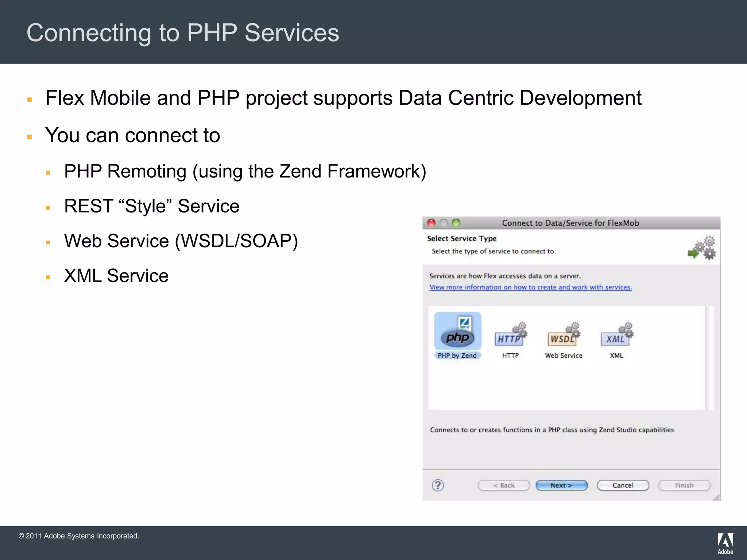Click the 'PHP Remoting (using the Zend Framework)' bullet

pos(245,171)
